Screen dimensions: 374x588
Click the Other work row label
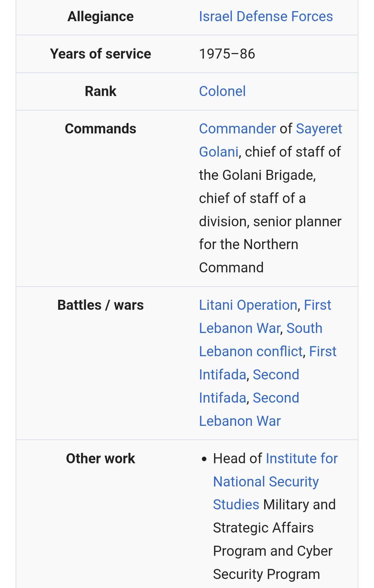coord(100,459)
